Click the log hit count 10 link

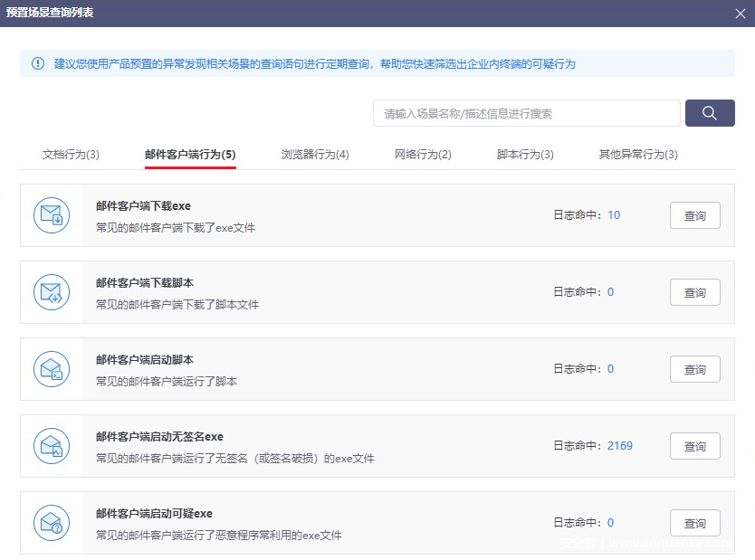(x=614, y=215)
